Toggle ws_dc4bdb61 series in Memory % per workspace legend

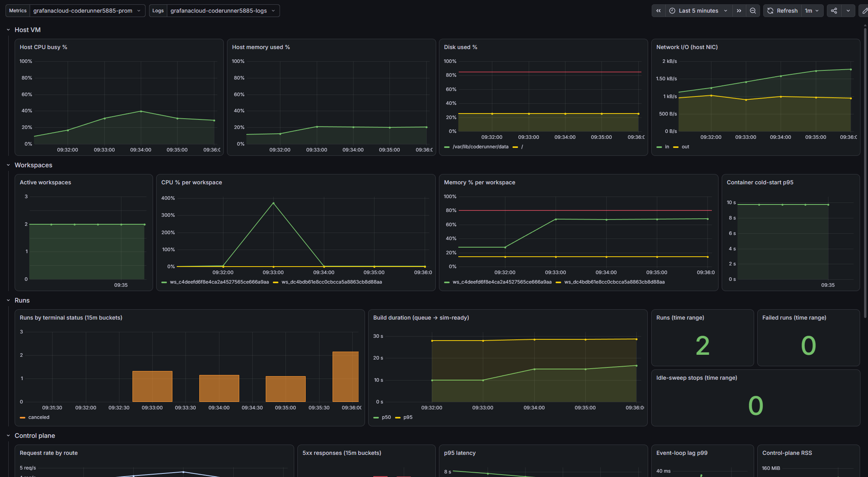click(x=615, y=282)
